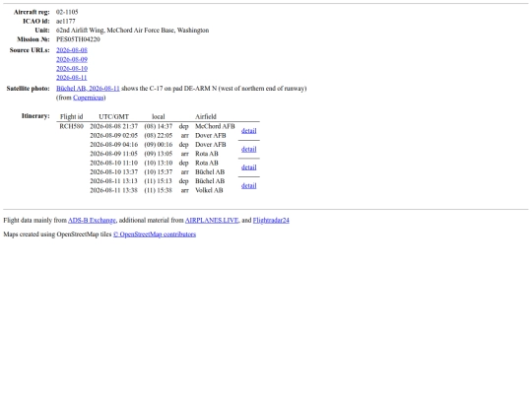Select the ICAO id value ae1177
Viewport: 532px width, 399px height.
(66, 21)
